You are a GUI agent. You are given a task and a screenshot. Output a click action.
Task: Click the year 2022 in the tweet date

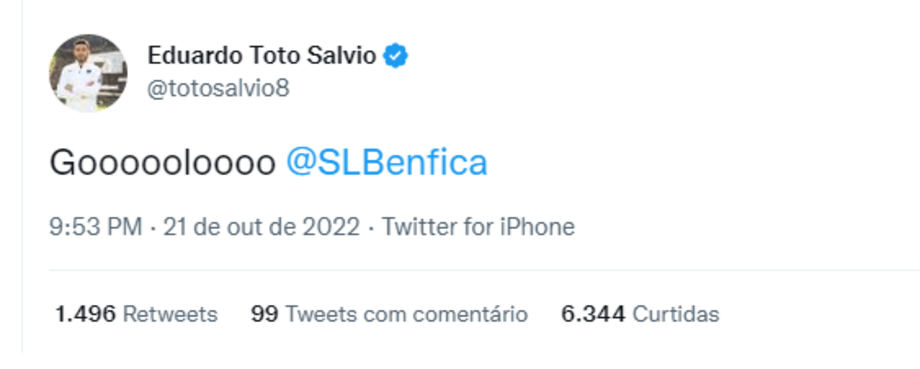click(x=331, y=226)
